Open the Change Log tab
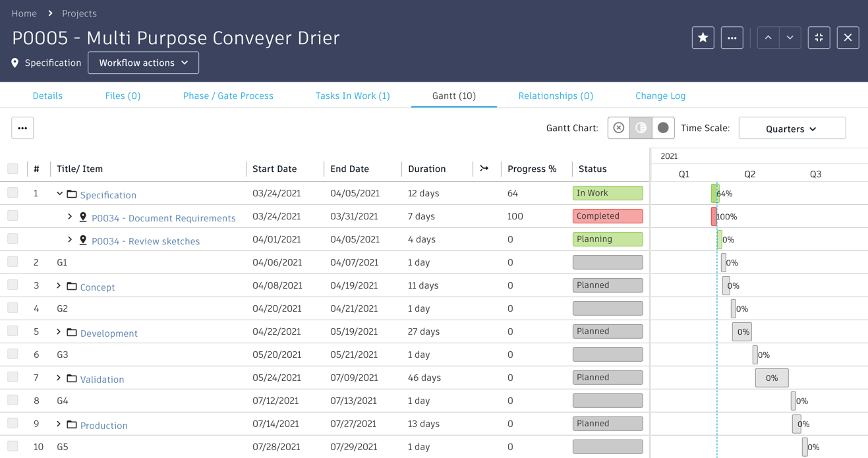The height and width of the screenshot is (458, 868). pos(660,96)
